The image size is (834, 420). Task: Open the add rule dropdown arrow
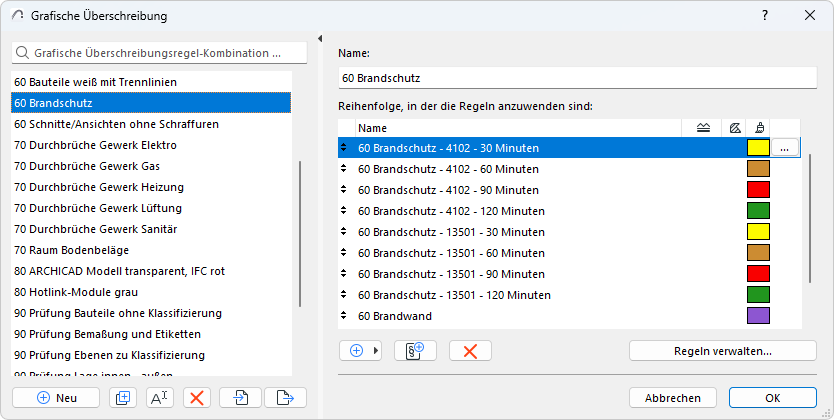(377, 350)
